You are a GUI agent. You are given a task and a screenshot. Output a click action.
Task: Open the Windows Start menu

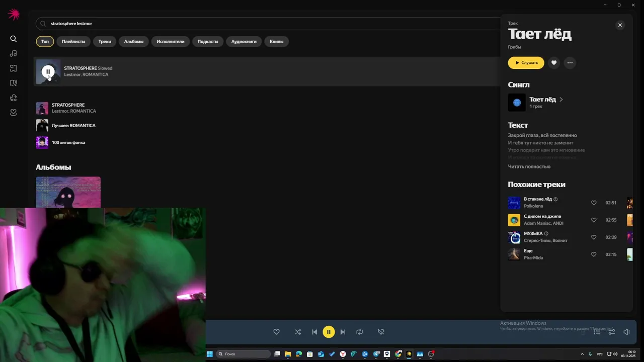coord(210,354)
